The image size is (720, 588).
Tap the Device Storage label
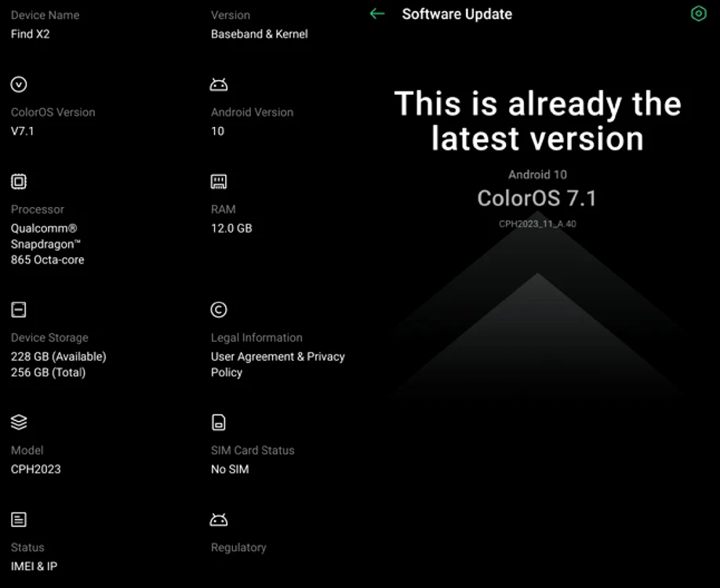coord(49,338)
